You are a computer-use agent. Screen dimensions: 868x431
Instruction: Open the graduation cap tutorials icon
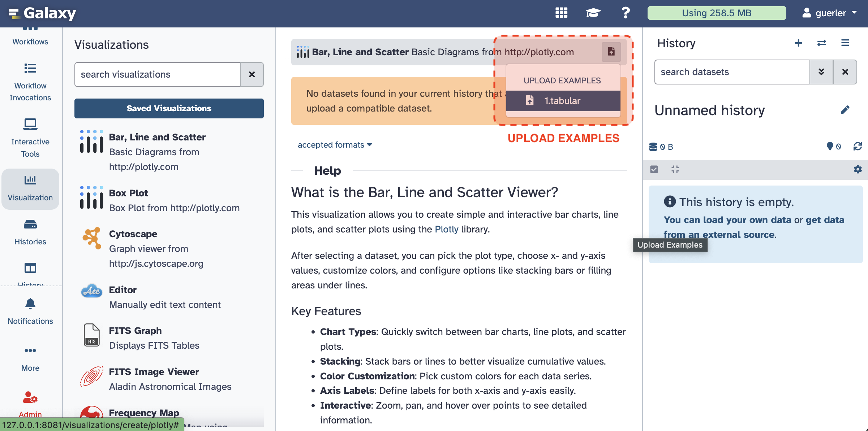pos(593,13)
